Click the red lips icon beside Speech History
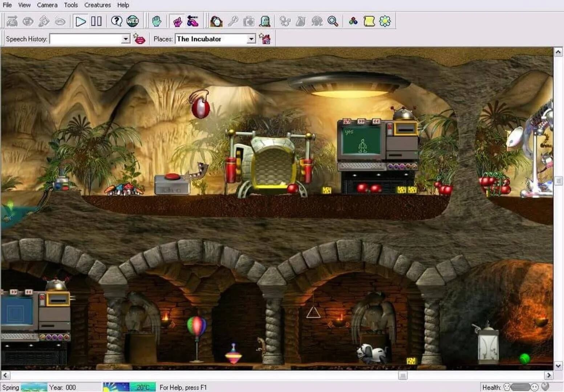 tap(141, 39)
